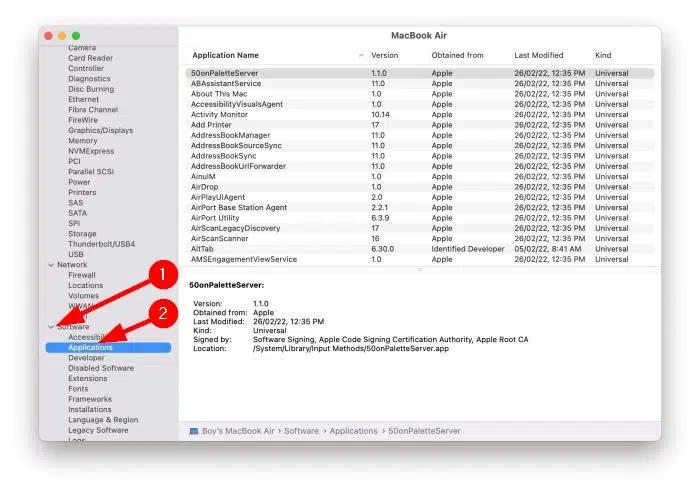Select the AddressBookSourceSync row
Screen dimensions: 700x492
coord(420,146)
